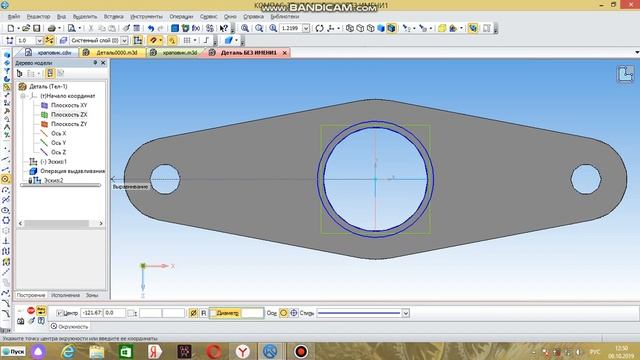Open the Инструменты menu
Viewport: 640px width, 360px height.
pyautogui.click(x=146, y=17)
